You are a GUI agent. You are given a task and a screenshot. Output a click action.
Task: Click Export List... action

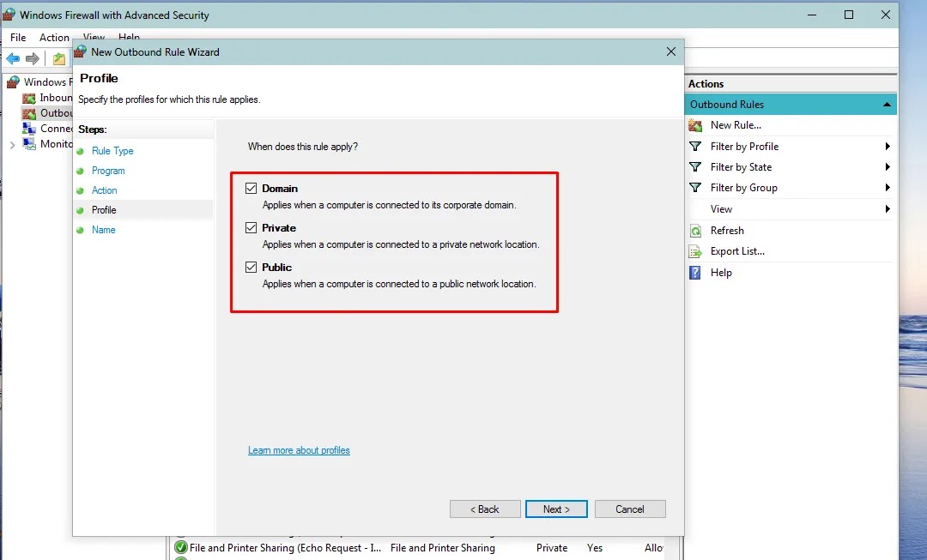pyautogui.click(x=737, y=251)
